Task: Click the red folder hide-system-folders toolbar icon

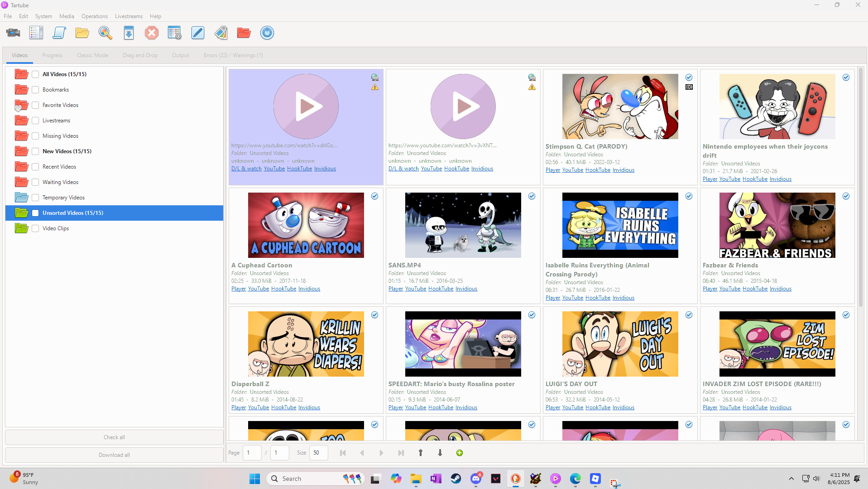Action: coord(244,33)
